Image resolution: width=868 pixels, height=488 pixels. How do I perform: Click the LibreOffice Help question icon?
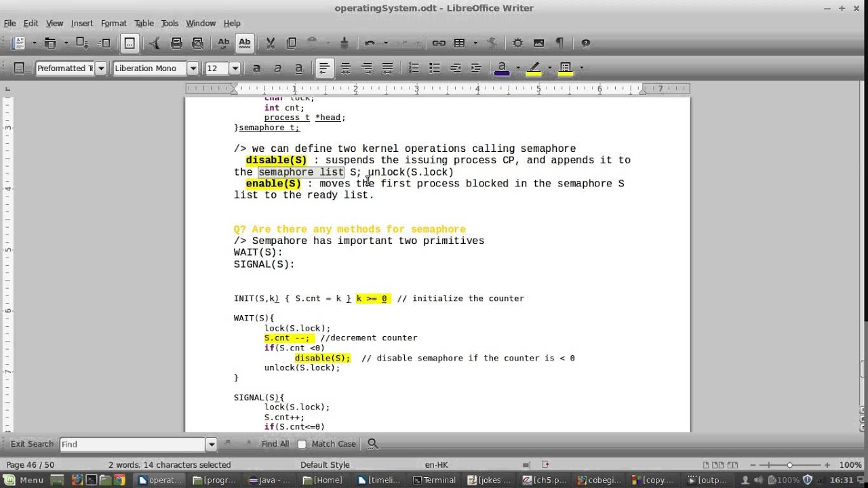point(585,43)
